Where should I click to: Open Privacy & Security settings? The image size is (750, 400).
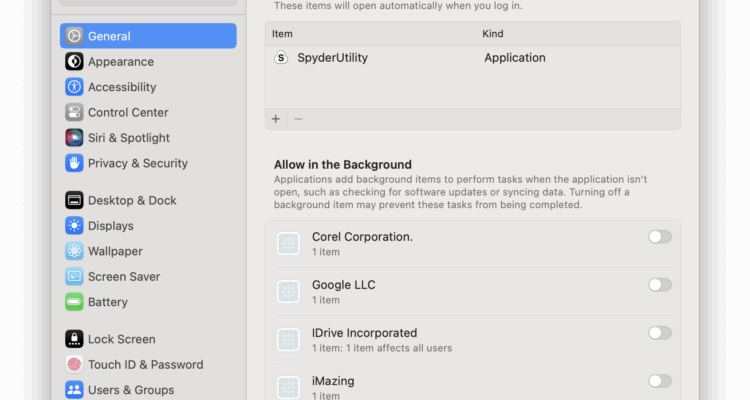[148, 163]
